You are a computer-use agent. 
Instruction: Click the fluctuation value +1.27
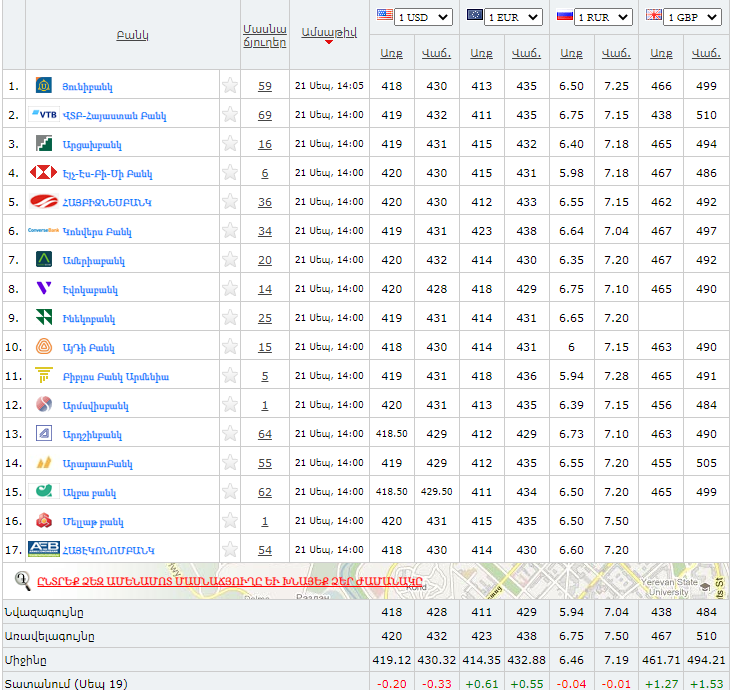click(661, 683)
